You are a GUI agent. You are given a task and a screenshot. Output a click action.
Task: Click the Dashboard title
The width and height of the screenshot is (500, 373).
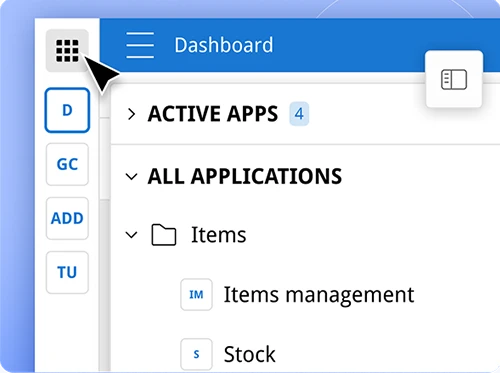[224, 45]
